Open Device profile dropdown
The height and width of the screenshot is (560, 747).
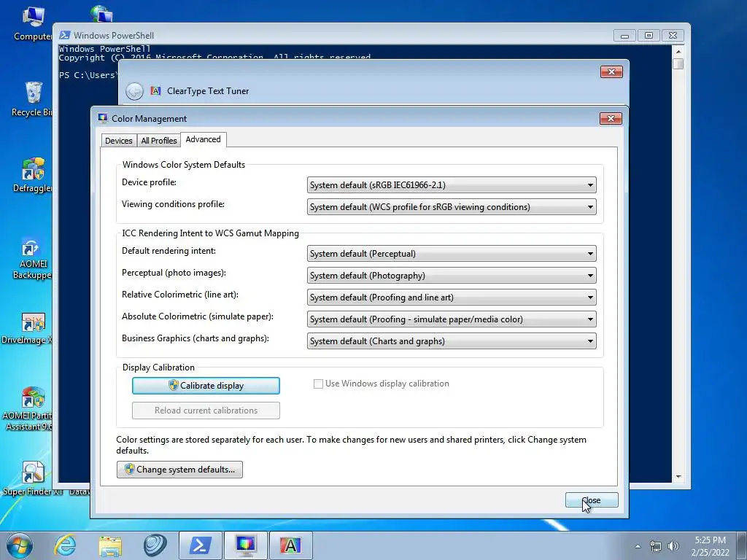[451, 184]
